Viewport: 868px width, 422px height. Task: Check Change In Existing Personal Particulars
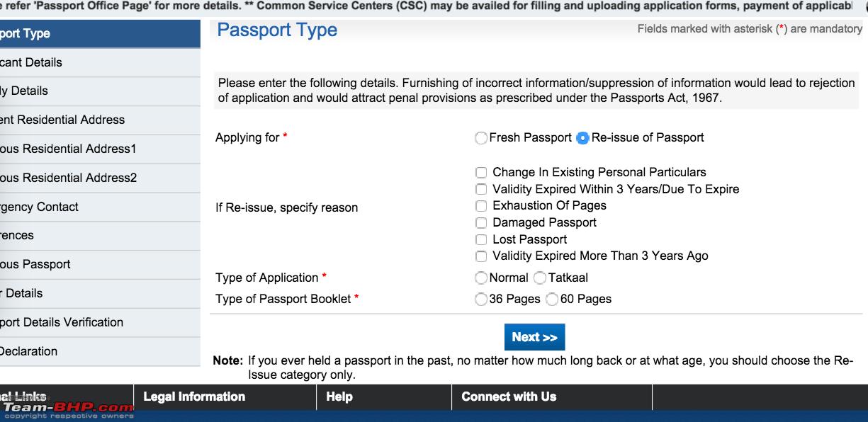tap(481, 173)
